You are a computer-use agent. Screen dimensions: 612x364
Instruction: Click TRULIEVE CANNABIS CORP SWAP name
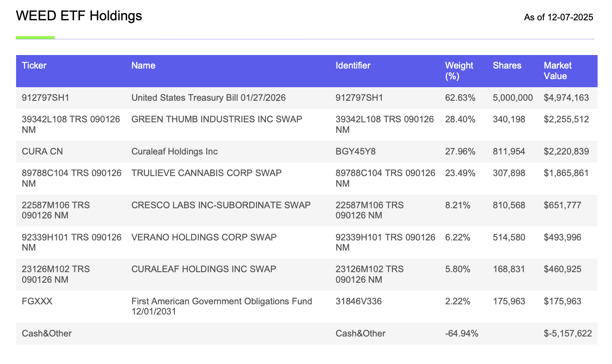coord(207,173)
